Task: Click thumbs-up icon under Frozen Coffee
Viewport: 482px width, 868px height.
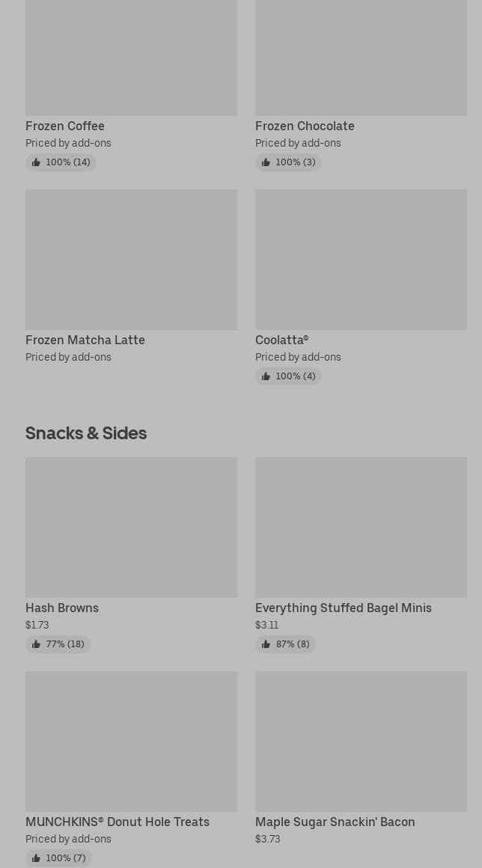Action: (36, 162)
